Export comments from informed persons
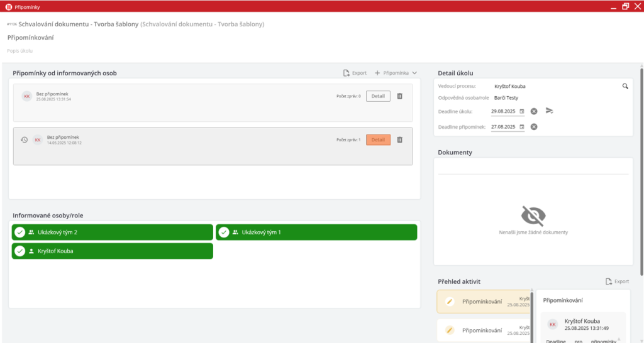 (355, 73)
